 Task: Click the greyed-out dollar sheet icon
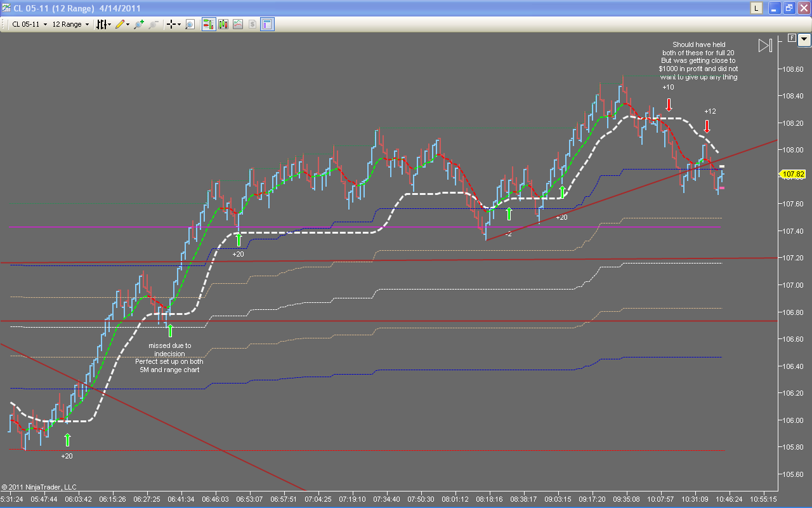[x=252, y=24]
